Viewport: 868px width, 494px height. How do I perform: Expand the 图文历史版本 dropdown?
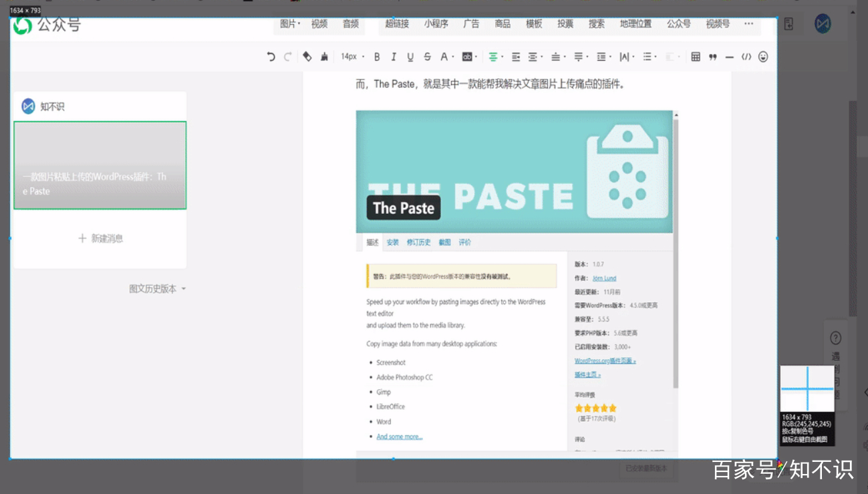pos(158,289)
